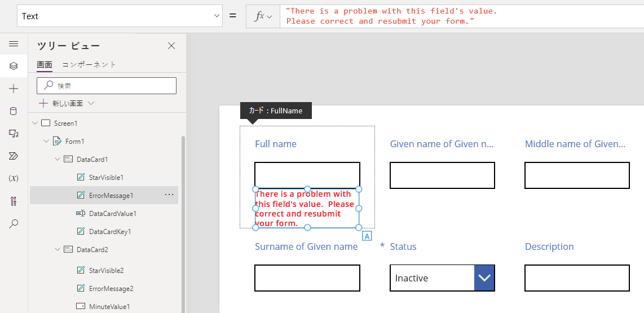Switch to the 画面 tab

pos(45,65)
